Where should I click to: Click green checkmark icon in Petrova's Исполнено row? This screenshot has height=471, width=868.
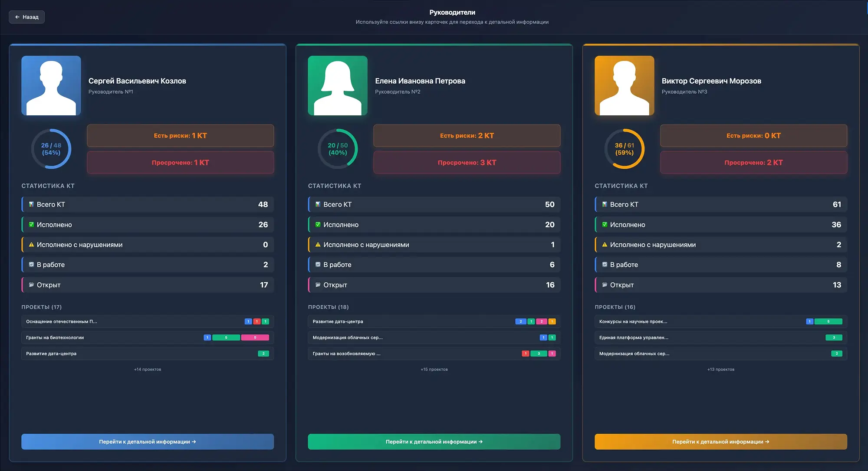point(318,225)
